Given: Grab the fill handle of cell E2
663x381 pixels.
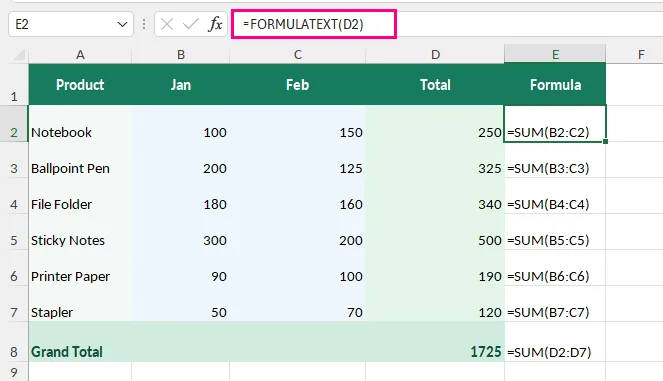Looking at the screenshot, I should click(605, 142).
